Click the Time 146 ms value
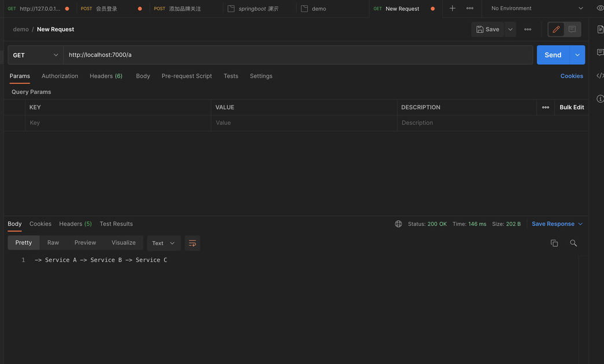 coord(477,224)
